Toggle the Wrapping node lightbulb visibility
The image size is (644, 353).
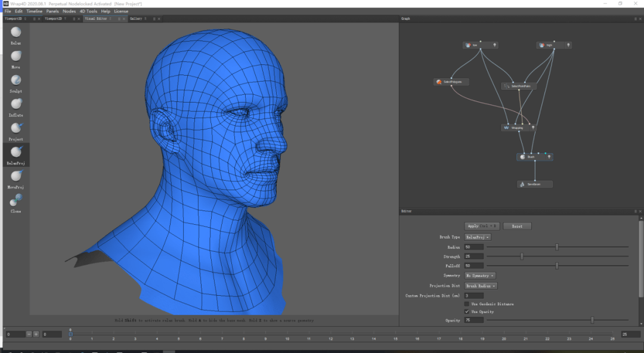point(532,128)
